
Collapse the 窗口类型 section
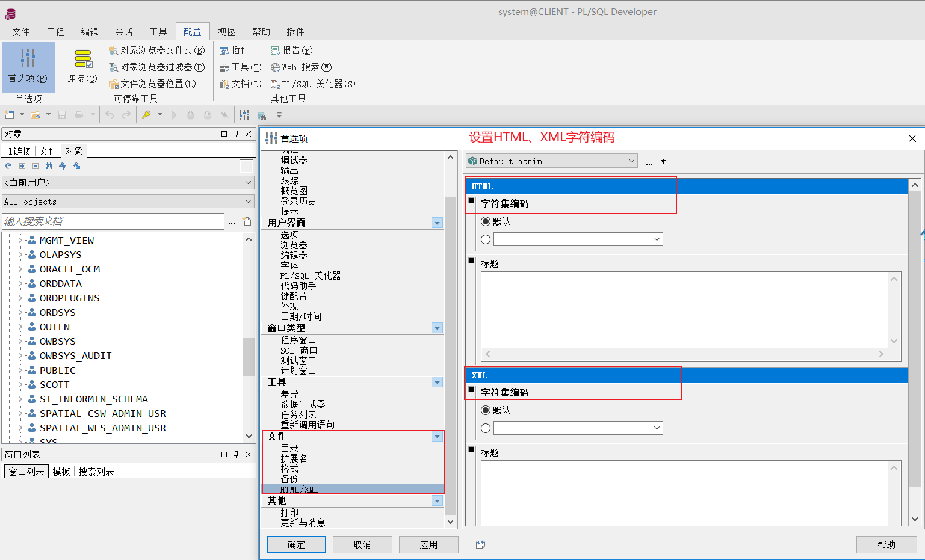438,328
